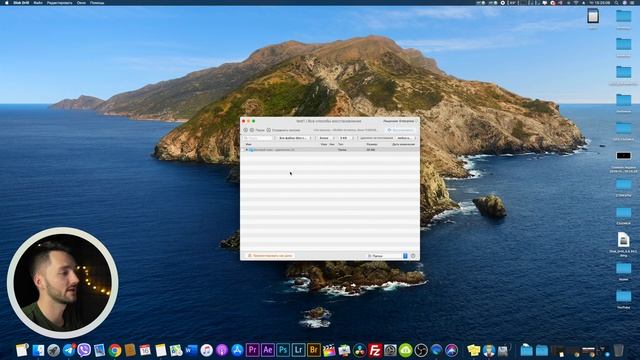Open the App Store from the Dock
The height and width of the screenshot is (360, 640).
pyautogui.click(x=237, y=350)
